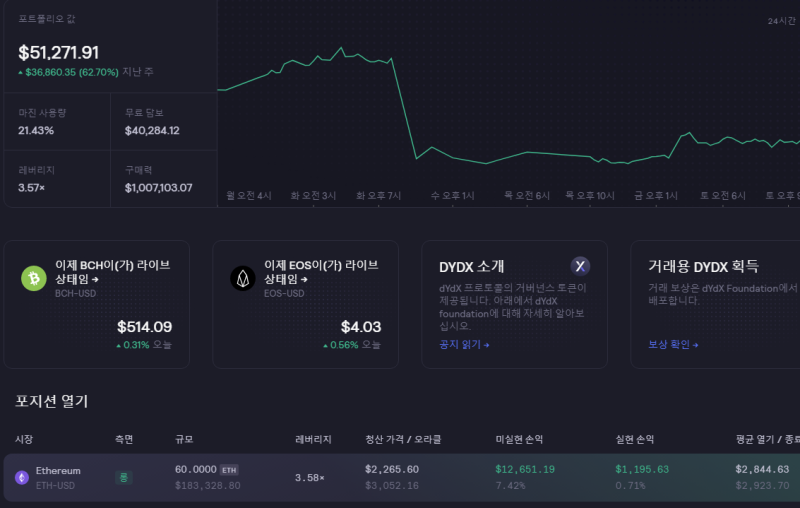Click the oracle price $3,052.16

pos(392,486)
